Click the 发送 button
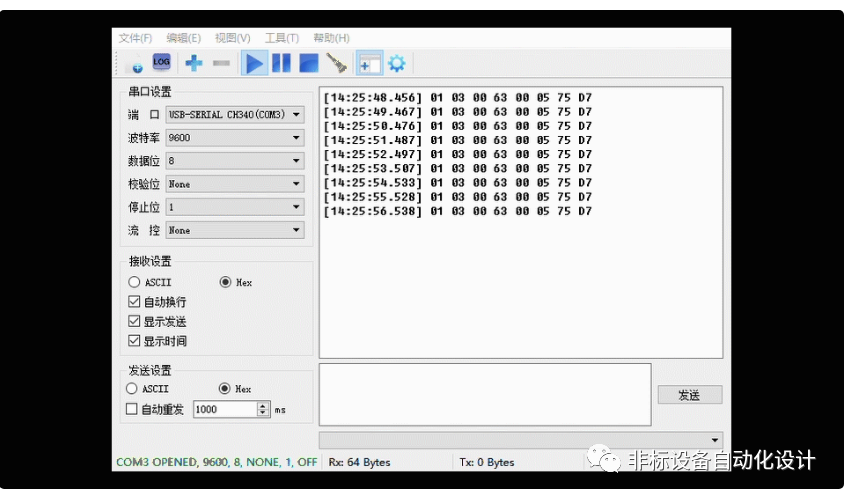The image size is (844, 498). click(690, 395)
